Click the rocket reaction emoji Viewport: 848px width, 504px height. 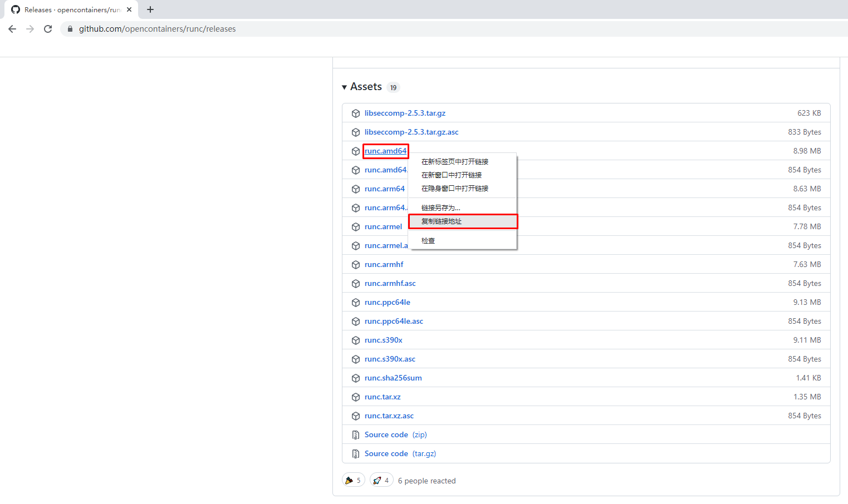click(377, 481)
